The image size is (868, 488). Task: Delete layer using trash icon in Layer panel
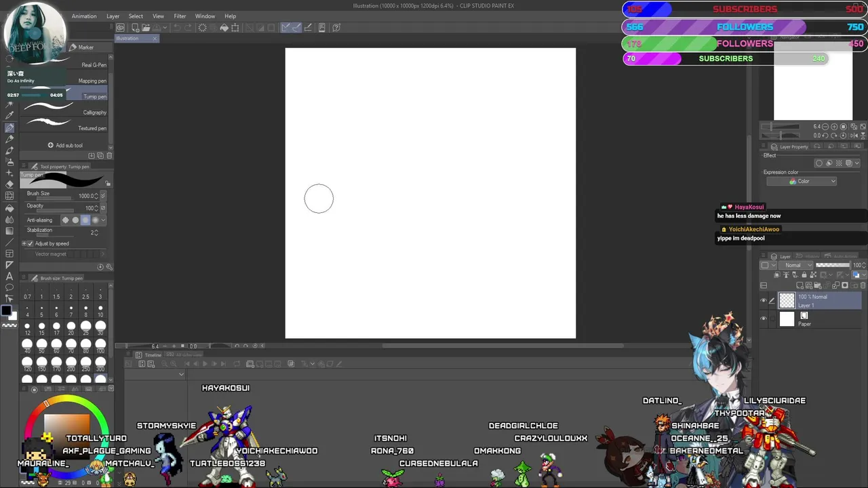coord(863,285)
